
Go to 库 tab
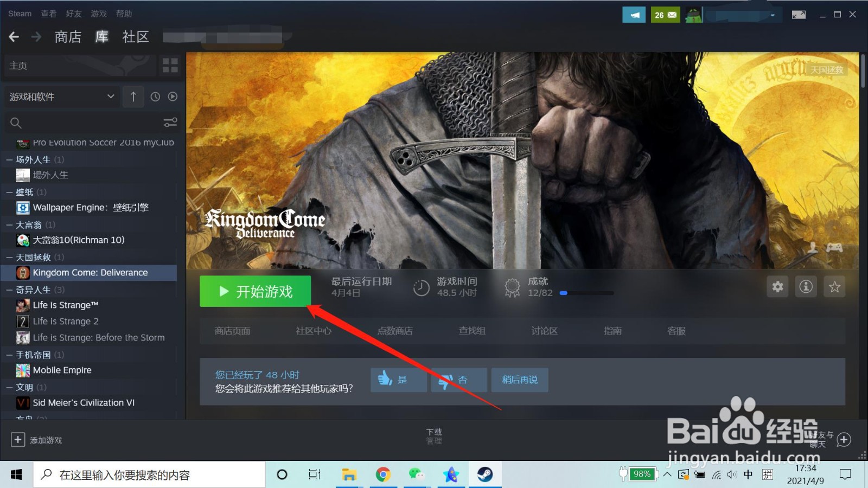pyautogui.click(x=102, y=37)
